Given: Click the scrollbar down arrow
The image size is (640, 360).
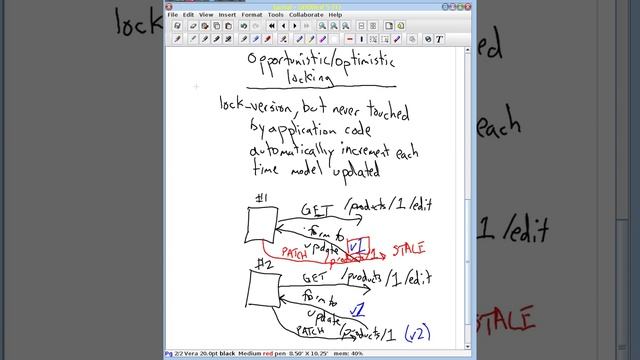Looking at the screenshot, I should pyautogui.click(x=468, y=347).
